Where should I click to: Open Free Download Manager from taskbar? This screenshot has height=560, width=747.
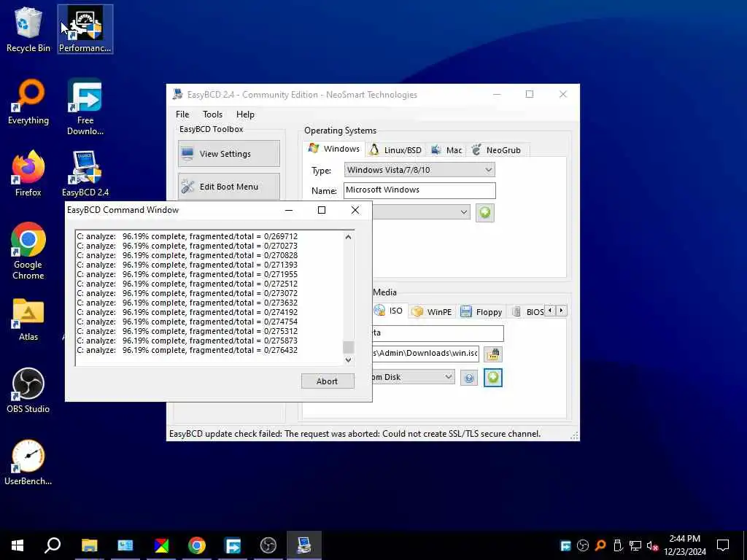(x=233, y=545)
